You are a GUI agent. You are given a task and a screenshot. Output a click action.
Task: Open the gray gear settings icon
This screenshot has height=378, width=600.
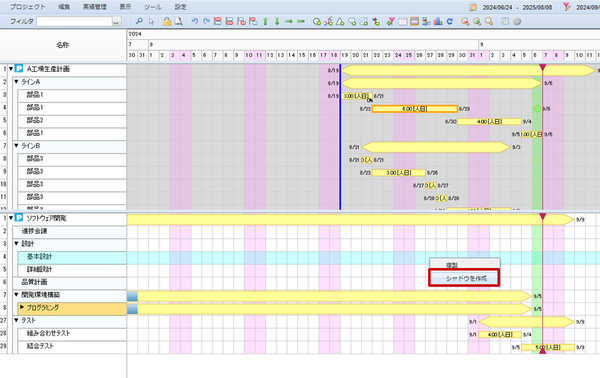pyautogui.click(x=517, y=21)
